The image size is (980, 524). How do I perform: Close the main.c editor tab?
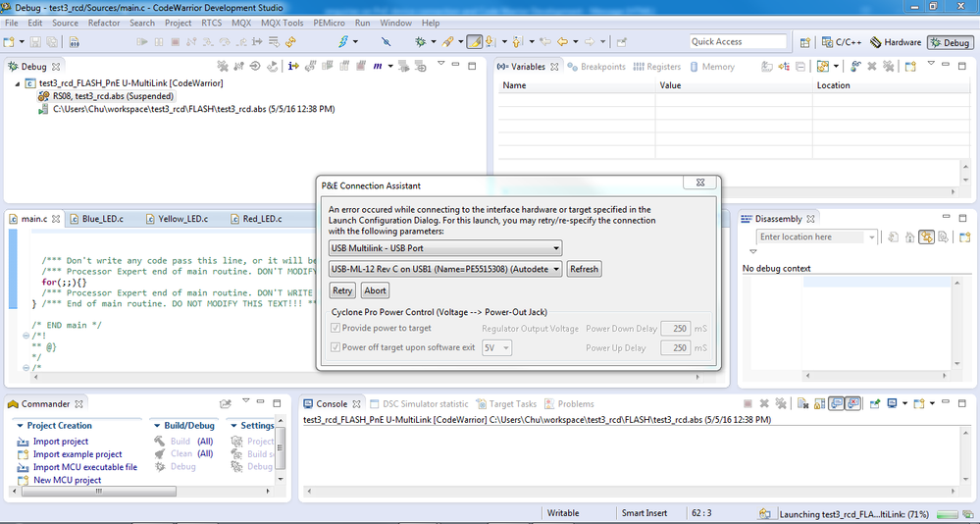(56, 219)
